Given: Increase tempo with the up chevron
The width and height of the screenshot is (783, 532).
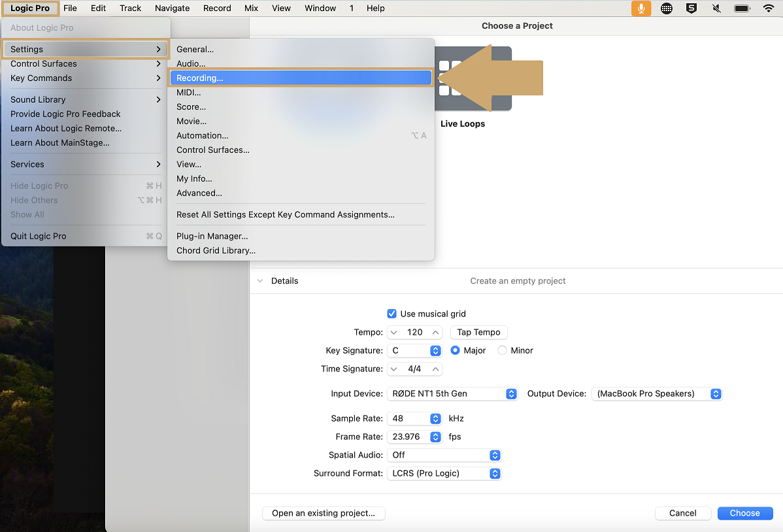Looking at the screenshot, I should point(435,333).
